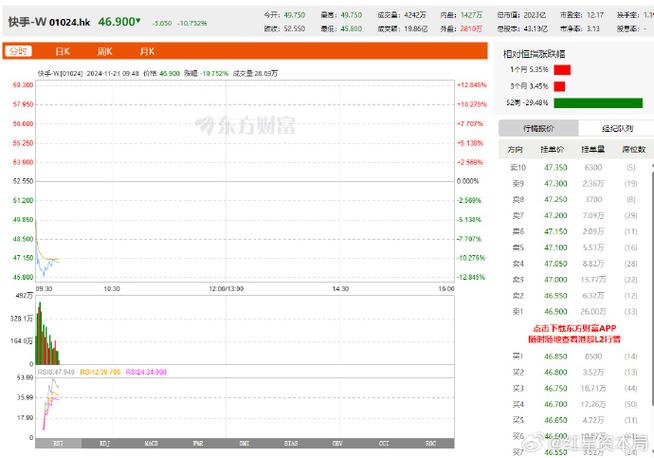Click the 买3 bid price 46.750
This screenshot has height=458, width=654.
(x=556, y=388)
